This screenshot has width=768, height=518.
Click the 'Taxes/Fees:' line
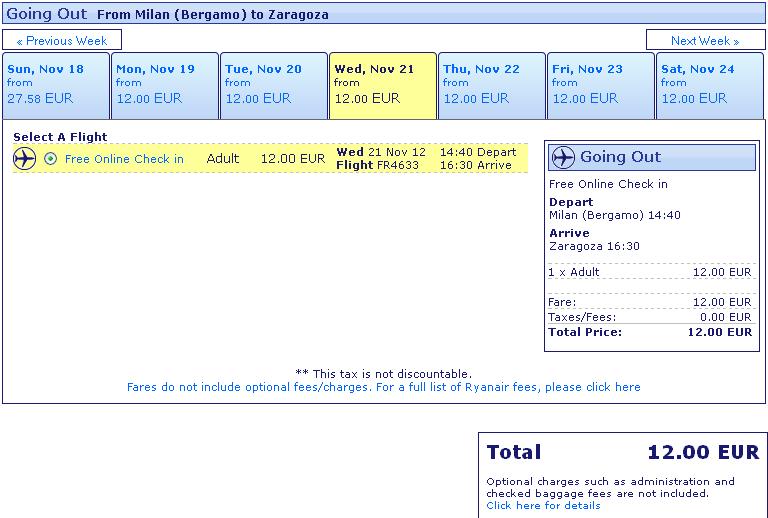(649, 317)
